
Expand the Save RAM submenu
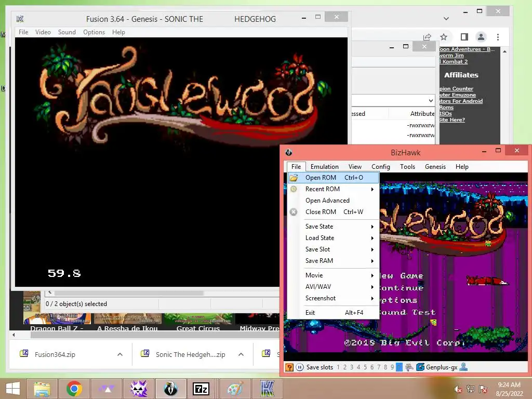click(333, 261)
